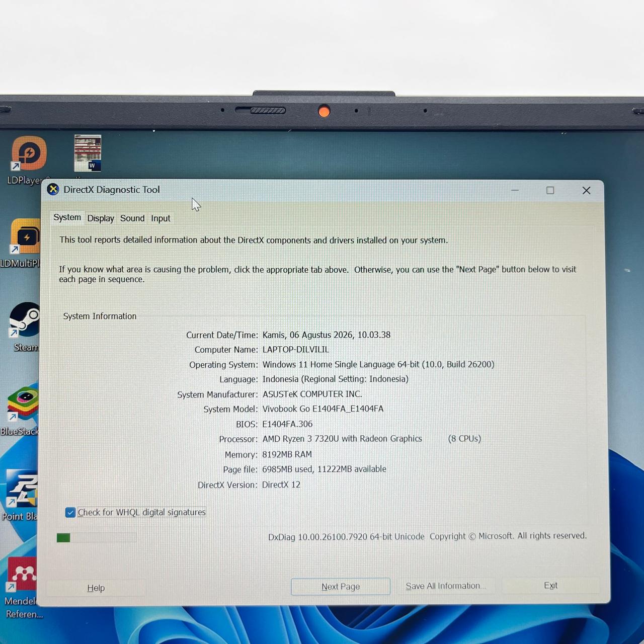
Task: Click the page file 6985MB used value
Action: point(325,469)
